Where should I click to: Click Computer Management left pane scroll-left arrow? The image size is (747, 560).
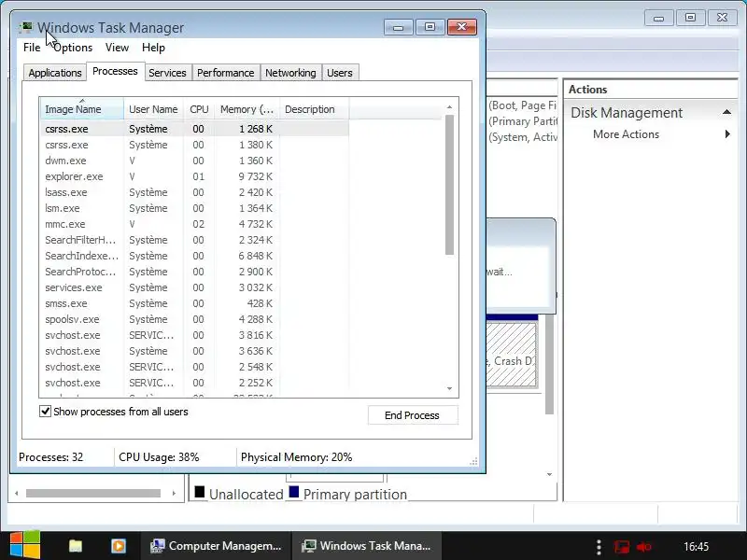click(x=17, y=494)
